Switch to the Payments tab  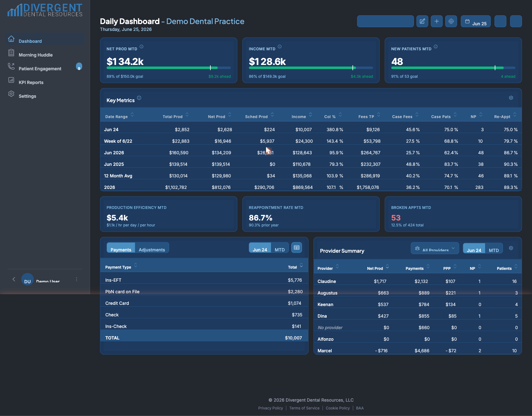point(121,248)
